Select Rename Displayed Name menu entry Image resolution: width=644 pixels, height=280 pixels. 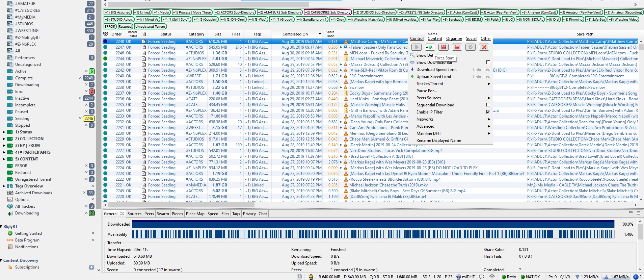[x=438, y=141]
